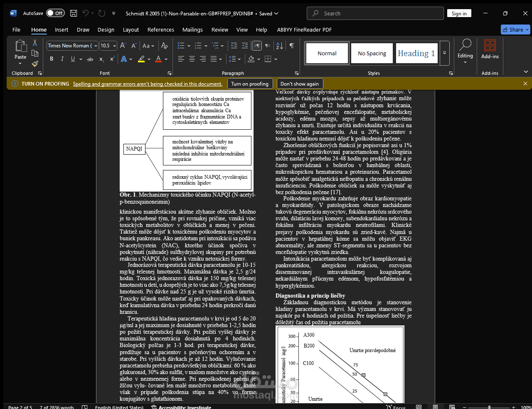
Task: Sort text with the A-Z sort icon
Action: [280, 46]
